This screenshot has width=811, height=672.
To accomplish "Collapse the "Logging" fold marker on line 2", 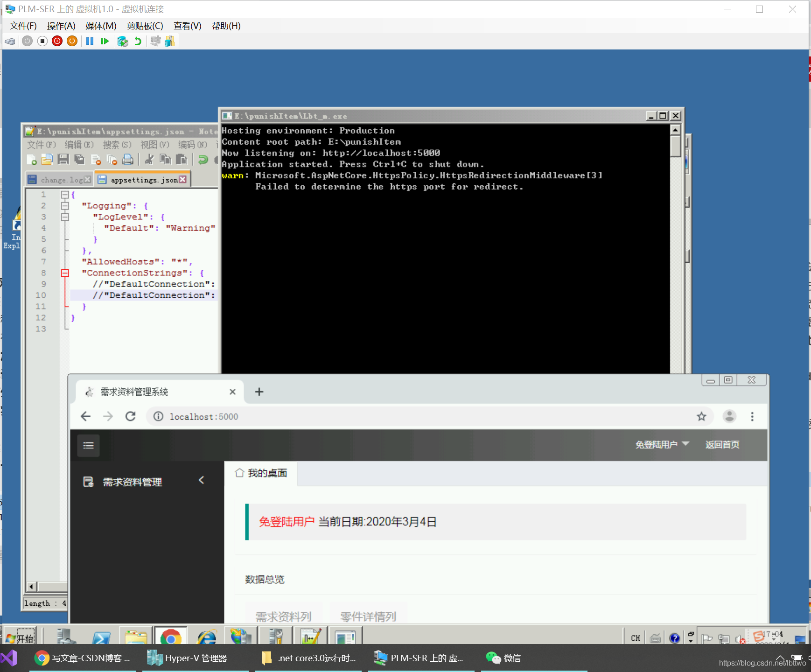I will click(x=65, y=206).
